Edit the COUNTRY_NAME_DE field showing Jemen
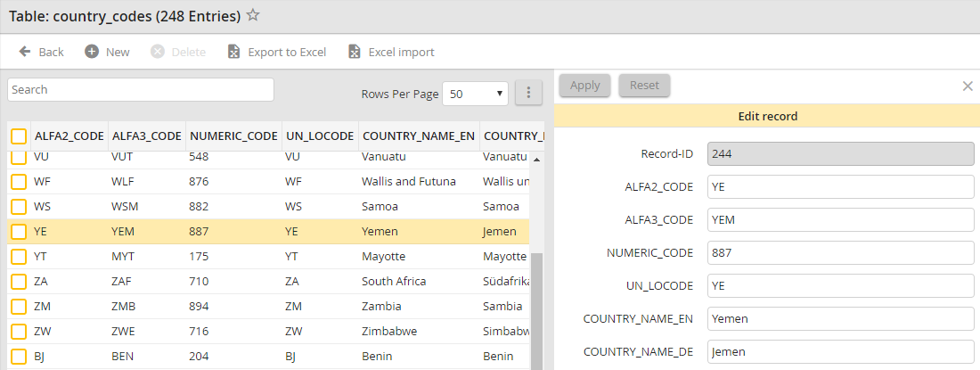Screen dimensions: 980x370 tap(841, 352)
